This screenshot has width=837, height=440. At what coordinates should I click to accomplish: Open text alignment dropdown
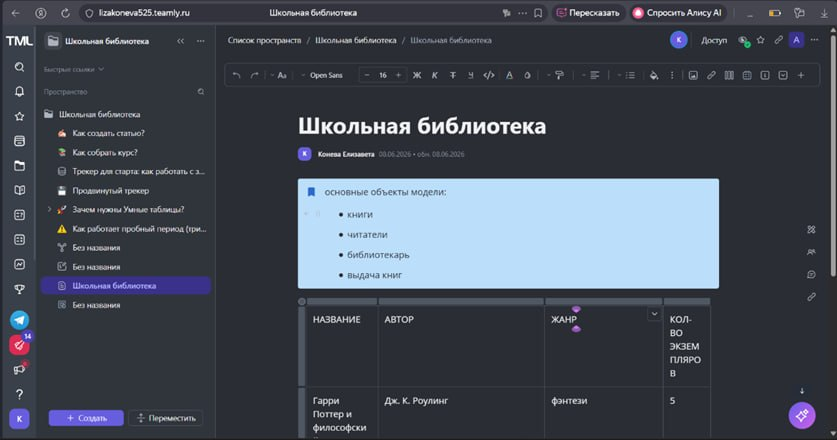click(590, 75)
